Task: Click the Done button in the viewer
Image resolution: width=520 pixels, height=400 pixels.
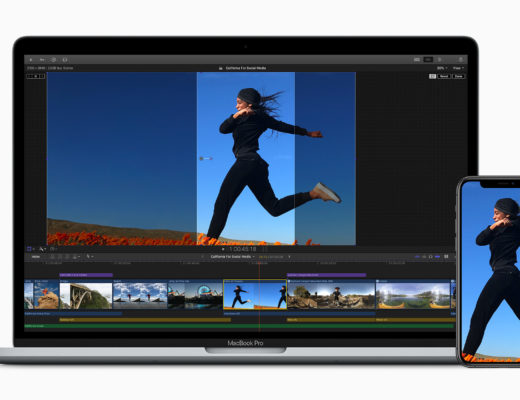Action: coord(459,76)
